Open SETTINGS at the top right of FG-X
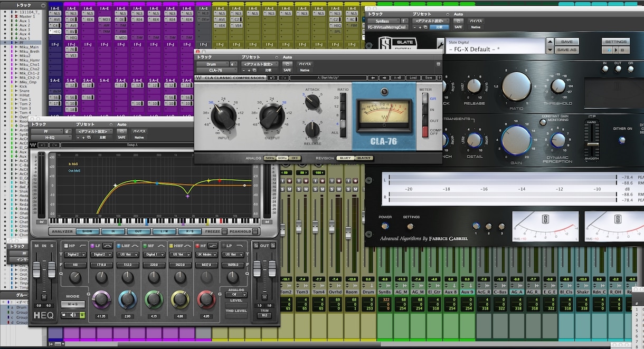Viewport: 644px width, 349px height. coord(615,42)
